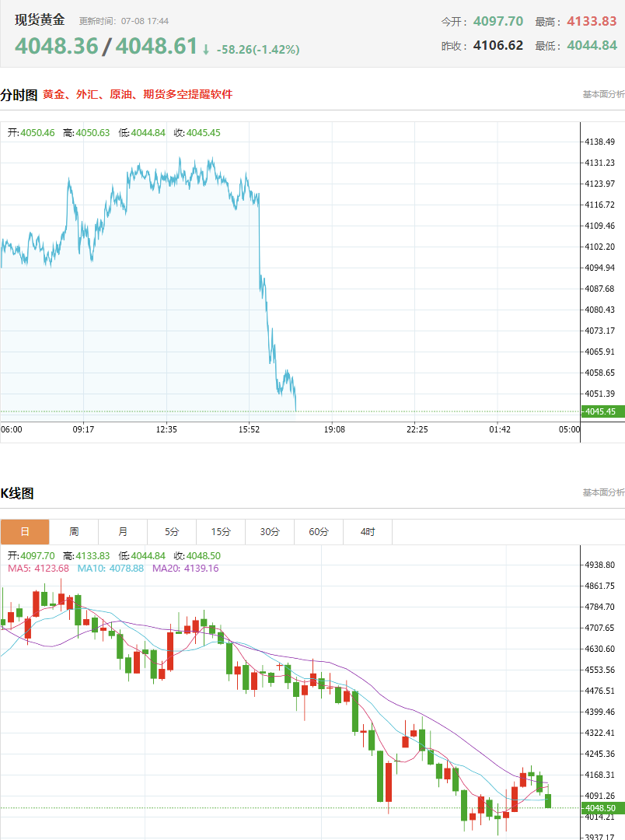Click 基本面分析 link beside 分时图
Screen dimensions: 625x840
(x=603, y=94)
